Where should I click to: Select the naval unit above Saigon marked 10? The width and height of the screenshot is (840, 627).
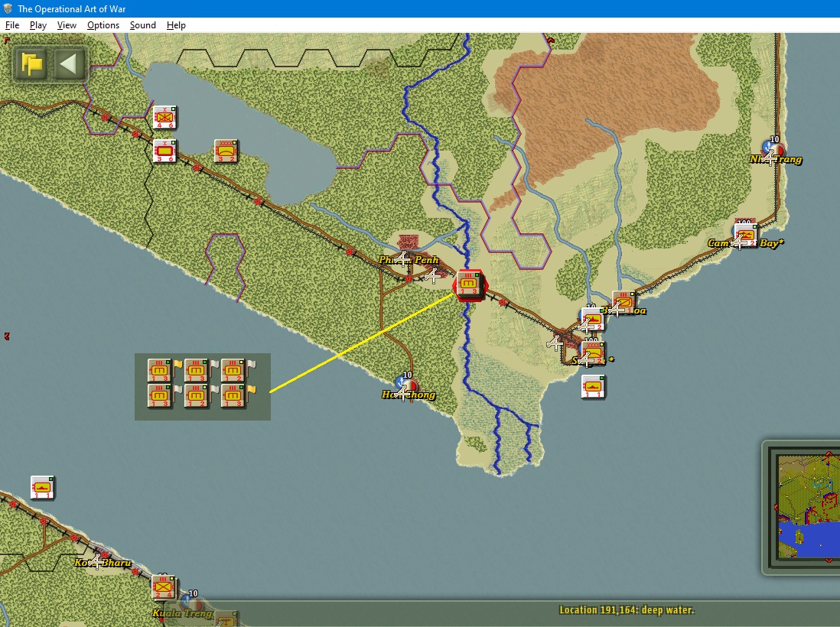pos(593,320)
